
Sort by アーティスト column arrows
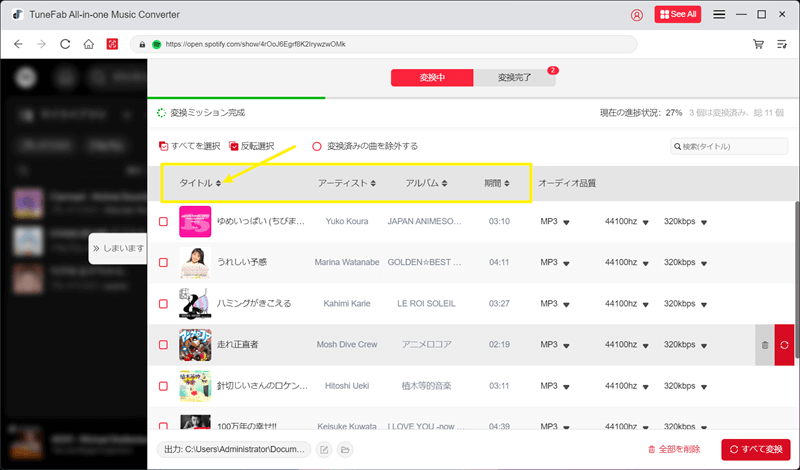373,183
